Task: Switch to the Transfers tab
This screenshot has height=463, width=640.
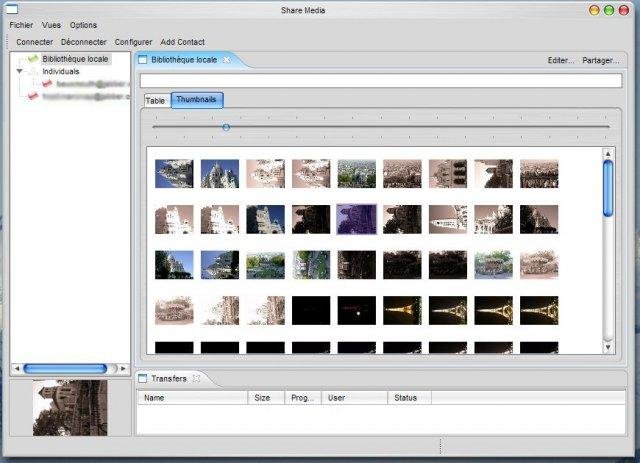Action: point(169,379)
